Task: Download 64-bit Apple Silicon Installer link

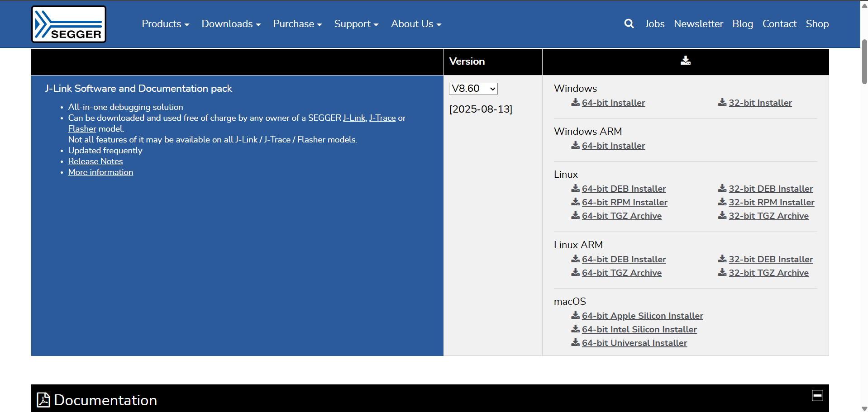Action: pyautogui.click(x=643, y=316)
